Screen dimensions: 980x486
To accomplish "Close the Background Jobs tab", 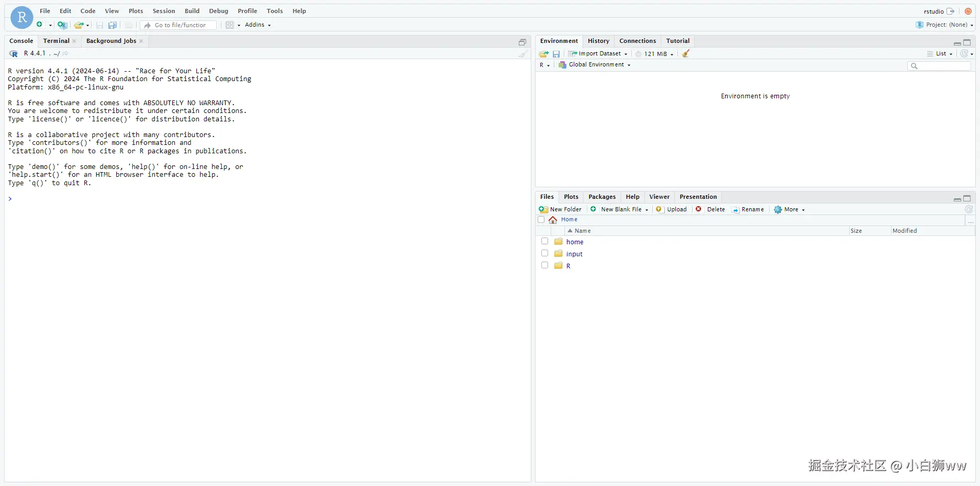I will 141,41.
